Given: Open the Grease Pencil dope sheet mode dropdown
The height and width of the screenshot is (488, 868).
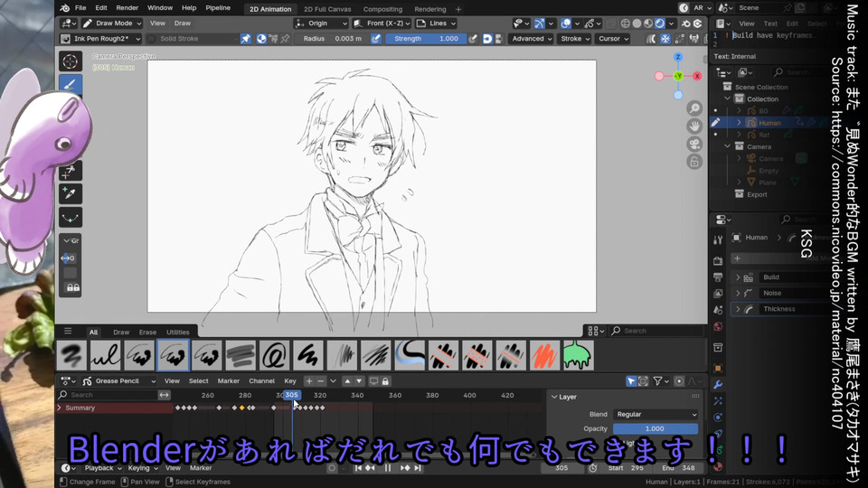Looking at the screenshot, I should (119, 381).
